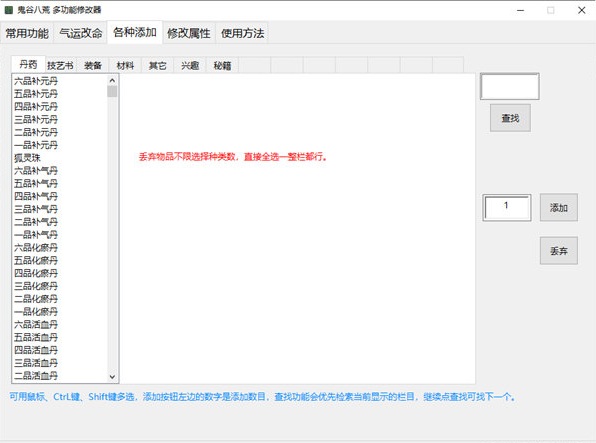Select the 丹药 sub-tab
Screen dimensions: 596x443
pos(28,64)
